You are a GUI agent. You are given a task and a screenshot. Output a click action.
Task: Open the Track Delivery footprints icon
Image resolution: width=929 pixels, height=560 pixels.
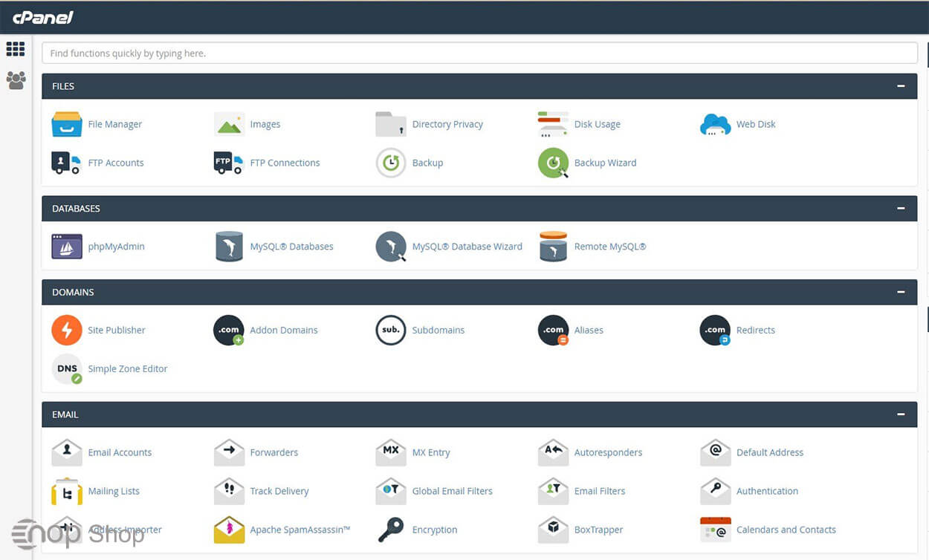(x=229, y=490)
